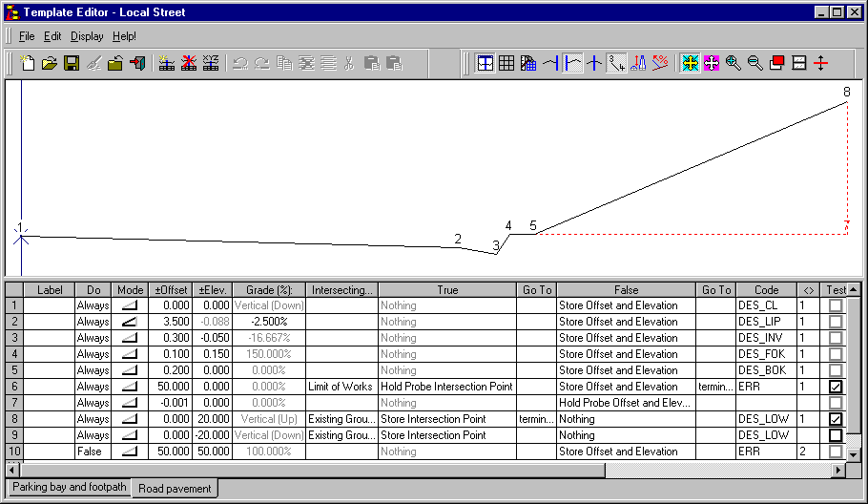Viewport: 868px width, 504px height.
Task: Open the File menu
Action: click(x=27, y=36)
